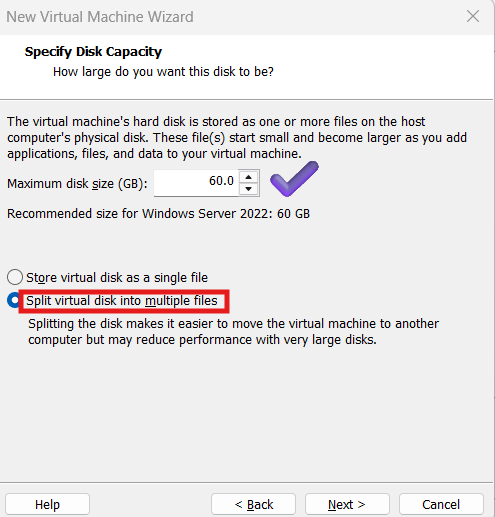The height and width of the screenshot is (517, 495).
Task: Click the Maximum disk size (GB) label
Action: [x=77, y=184]
